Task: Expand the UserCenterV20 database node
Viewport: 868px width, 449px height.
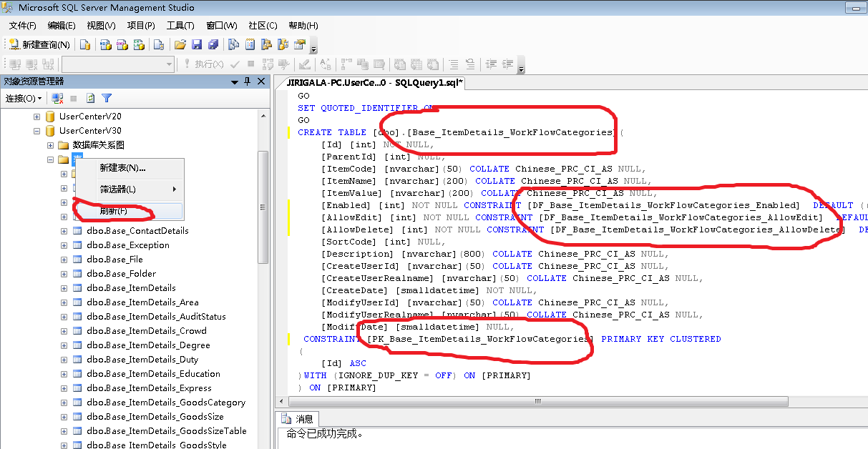Action: (x=37, y=116)
